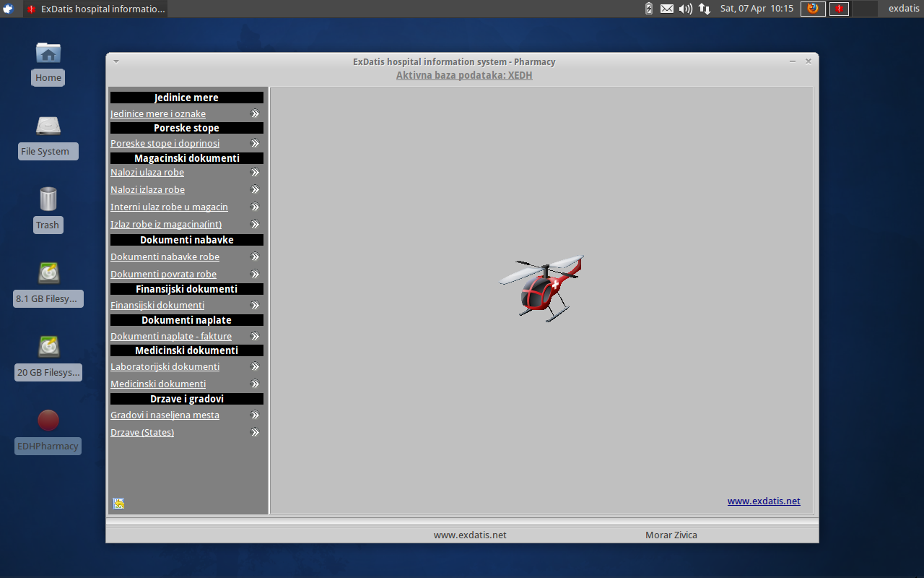The width and height of the screenshot is (924, 578).
Task: Visit the www.exdatis.net hyperlink in main panel
Action: tap(764, 501)
